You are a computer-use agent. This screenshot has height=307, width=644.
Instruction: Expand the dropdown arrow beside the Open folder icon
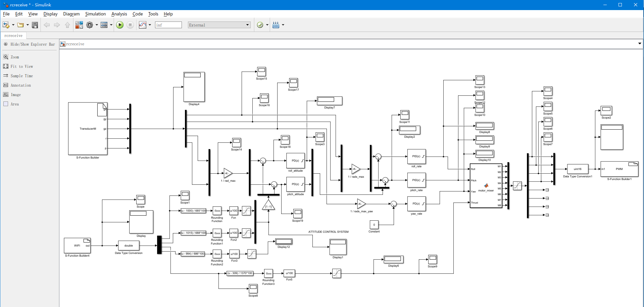pos(28,25)
